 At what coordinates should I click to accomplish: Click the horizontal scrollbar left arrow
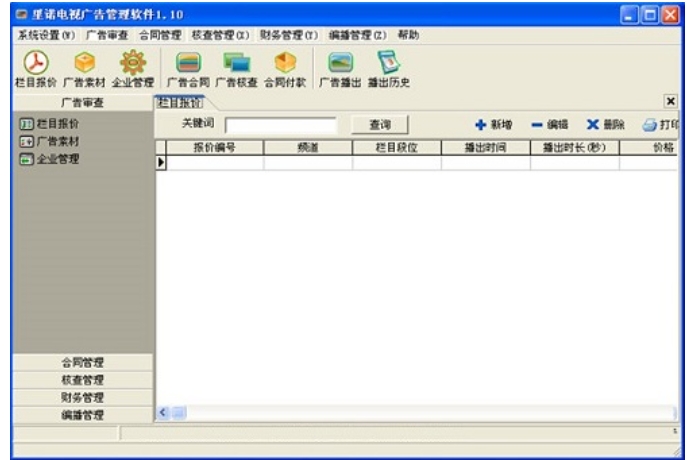click(162, 412)
